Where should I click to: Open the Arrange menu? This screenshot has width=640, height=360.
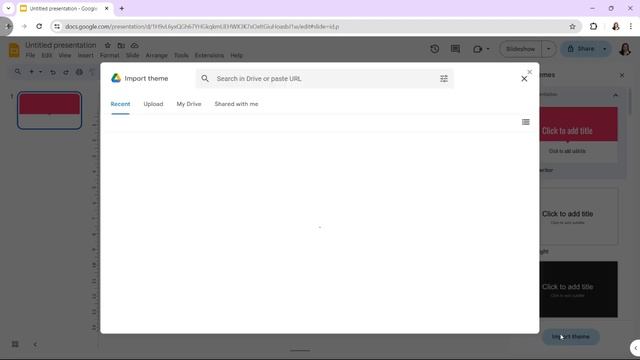click(x=156, y=55)
